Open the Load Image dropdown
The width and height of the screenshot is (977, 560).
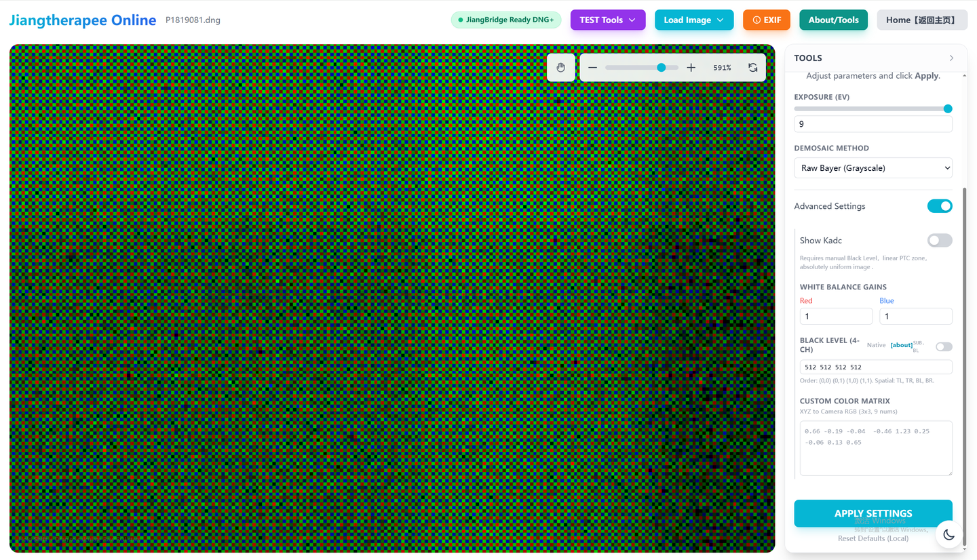coord(694,20)
